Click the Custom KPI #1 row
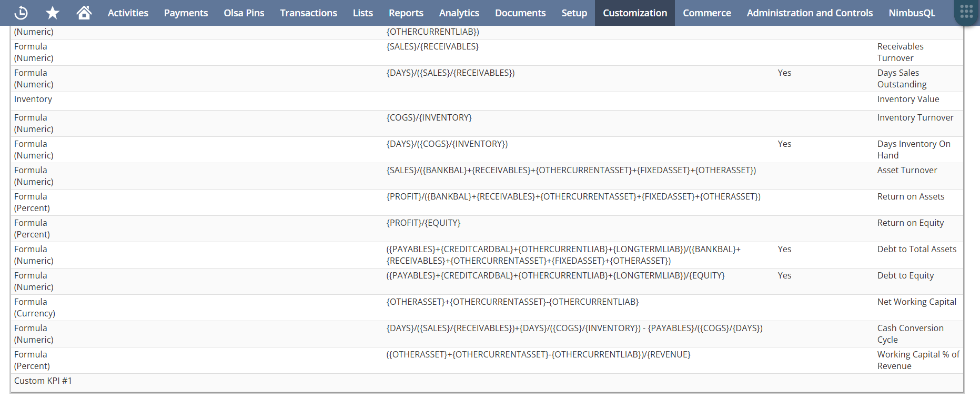This screenshot has height=408, width=980. (x=43, y=381)
